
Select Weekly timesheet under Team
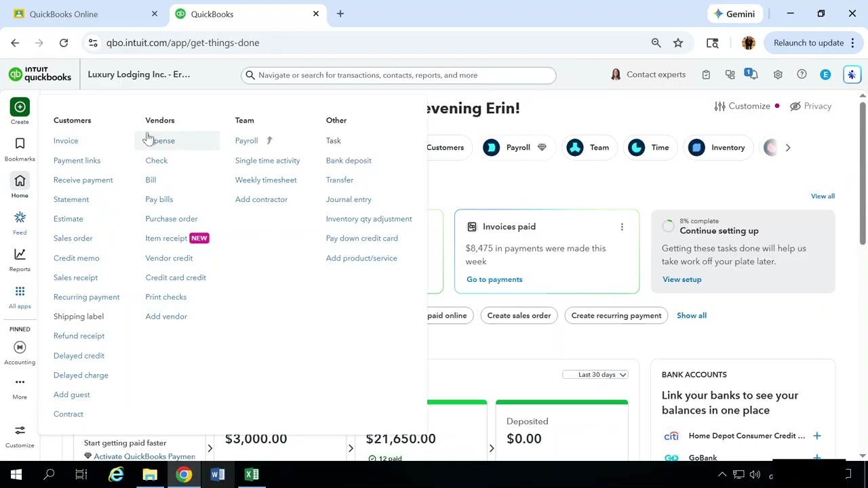(x=266, y=180)
